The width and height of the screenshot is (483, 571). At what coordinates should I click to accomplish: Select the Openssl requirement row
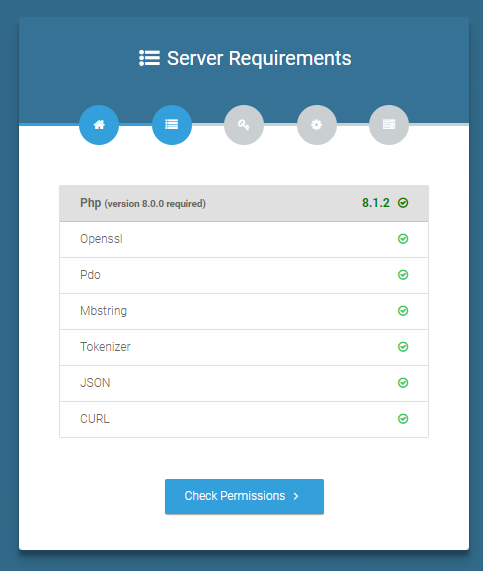[x=244, y=239]
